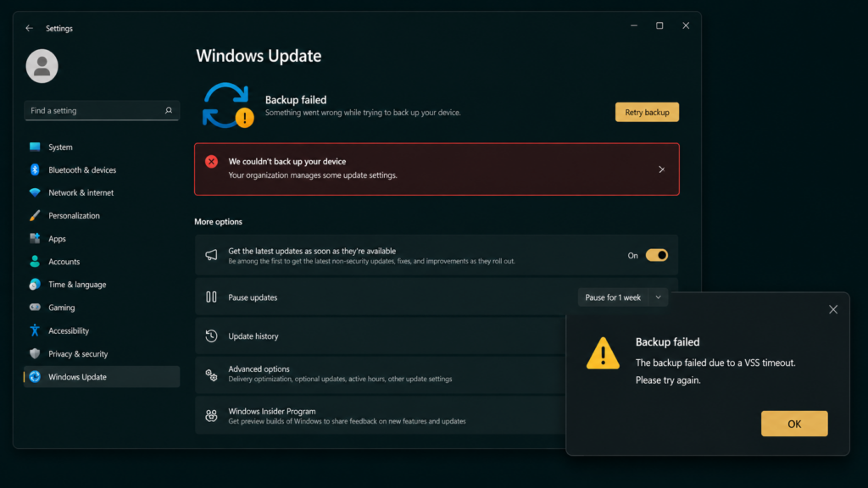868x488 pixels.
Task: Open Personalization settings
Action: coord(102,216)
